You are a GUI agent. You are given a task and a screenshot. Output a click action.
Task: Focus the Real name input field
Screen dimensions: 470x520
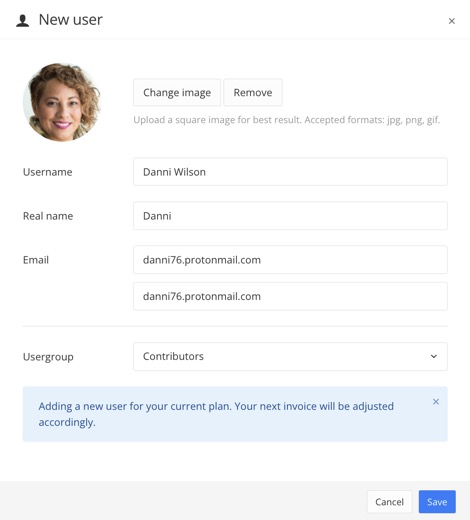(290, 216)
